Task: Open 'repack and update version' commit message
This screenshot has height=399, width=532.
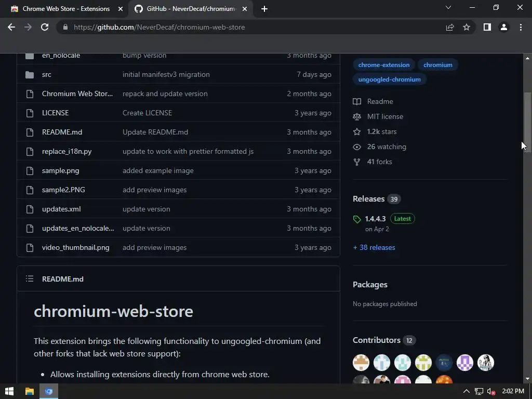Action: [165, 94]
